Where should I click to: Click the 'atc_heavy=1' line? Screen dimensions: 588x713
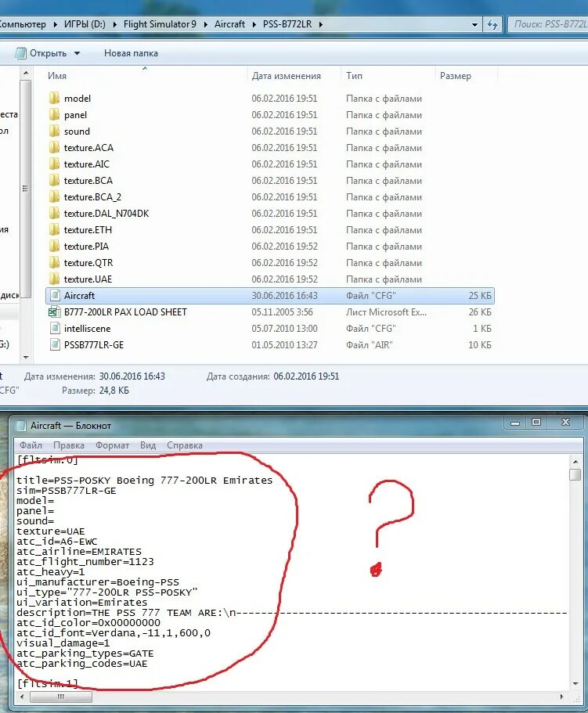pyautogui.click(x=50, y=572)
